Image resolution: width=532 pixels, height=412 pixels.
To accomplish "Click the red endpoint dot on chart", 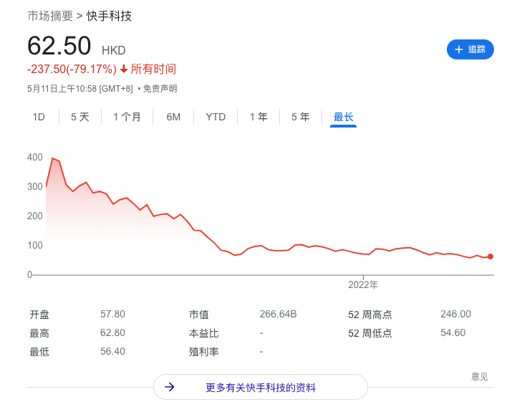I will coord(490,257).
